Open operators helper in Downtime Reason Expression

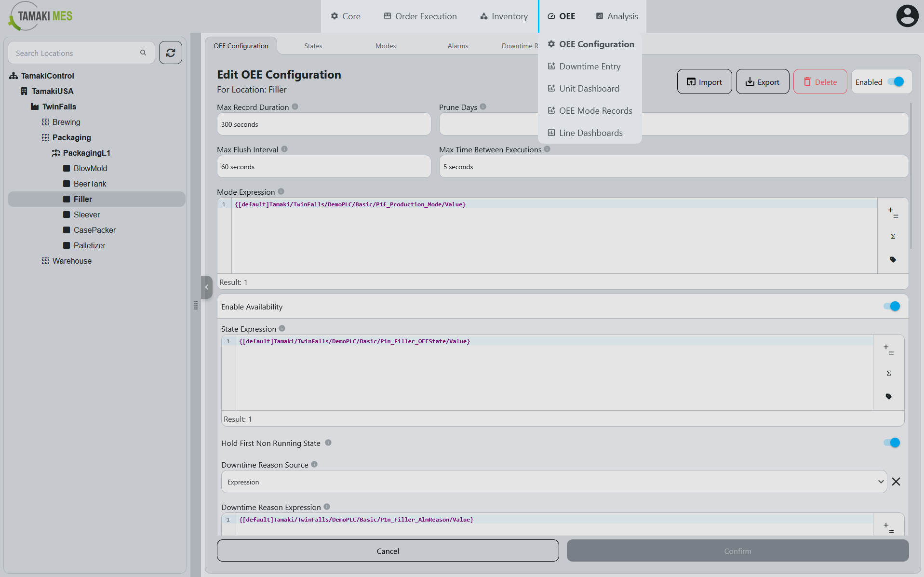click(x=888, y=528)
